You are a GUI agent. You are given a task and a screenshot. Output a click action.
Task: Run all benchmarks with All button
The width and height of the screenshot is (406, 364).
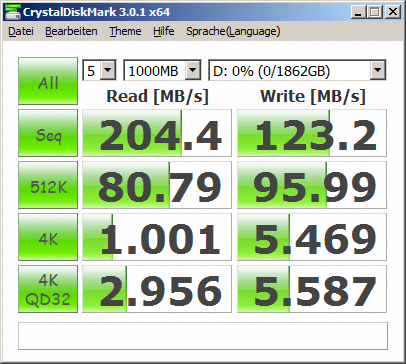(48, 81)
